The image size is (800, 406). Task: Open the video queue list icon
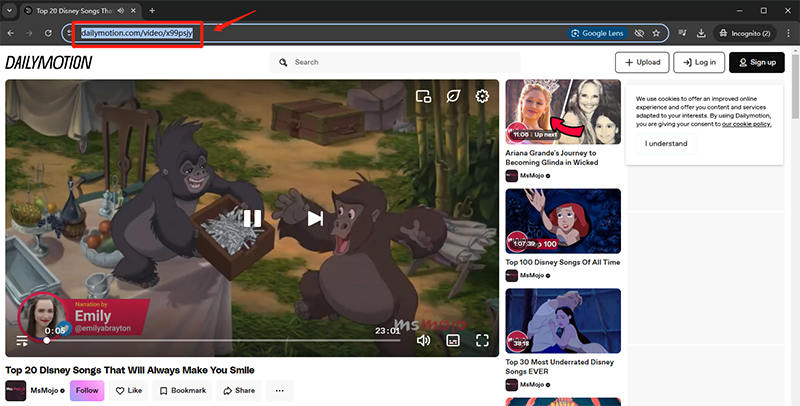(22, 341)
